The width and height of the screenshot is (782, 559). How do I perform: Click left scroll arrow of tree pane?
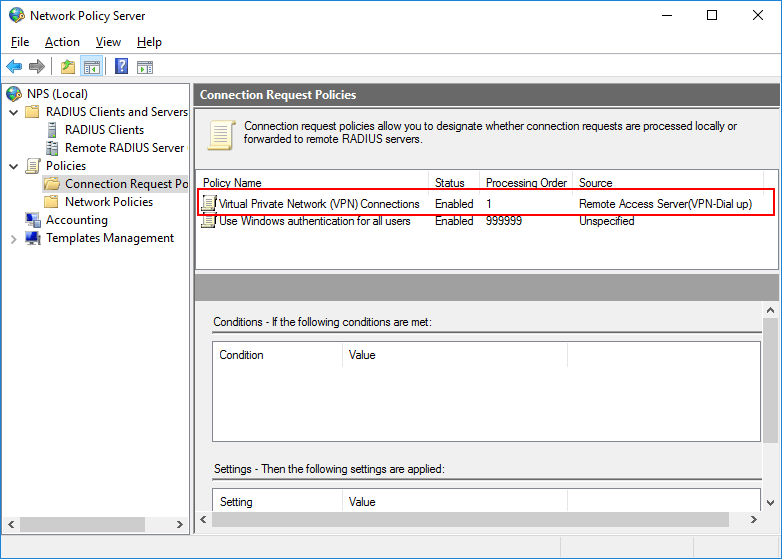click(11, 524)
